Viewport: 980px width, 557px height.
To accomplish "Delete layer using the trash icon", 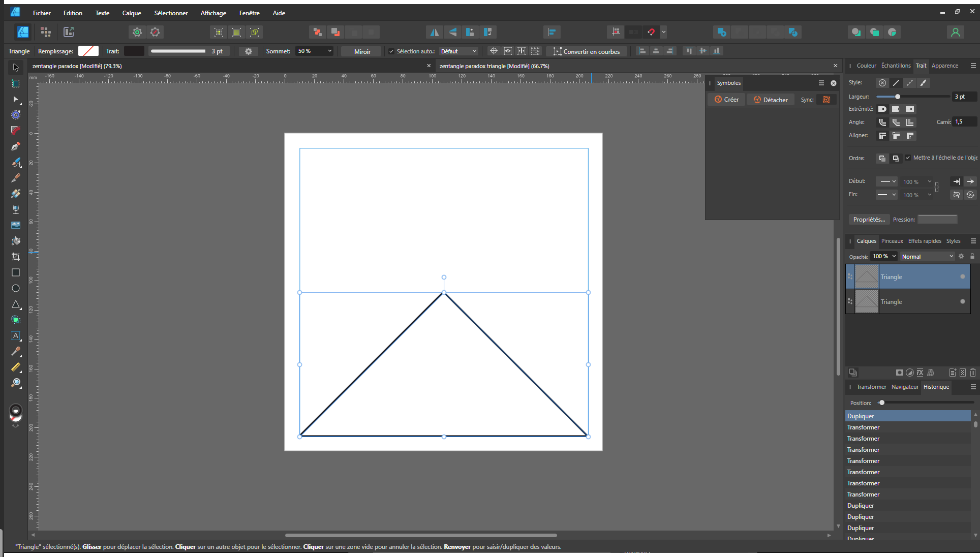I will (973, 373).
